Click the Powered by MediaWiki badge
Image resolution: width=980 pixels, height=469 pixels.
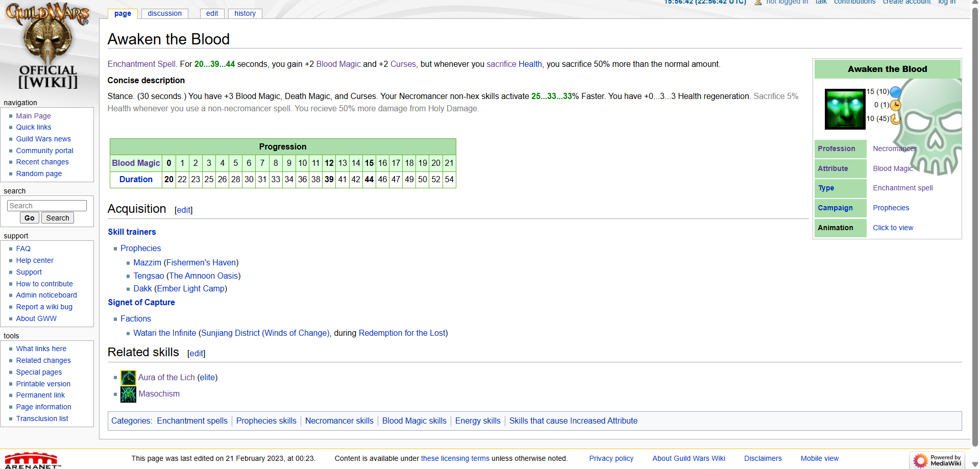point(937,460)
